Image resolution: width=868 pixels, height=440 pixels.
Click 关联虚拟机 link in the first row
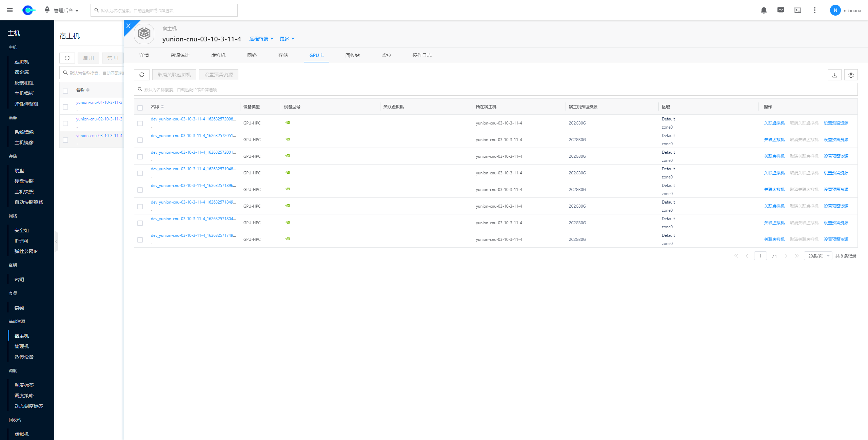pos(774,123)
